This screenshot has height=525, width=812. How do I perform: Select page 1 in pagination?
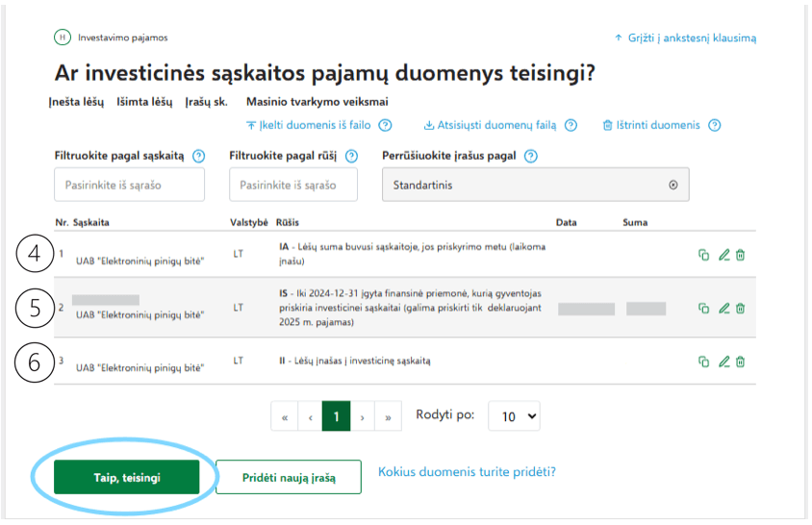336,415
